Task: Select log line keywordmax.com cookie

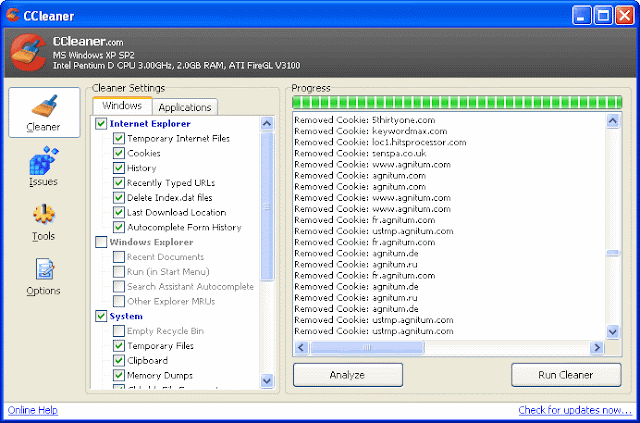Action: click(371, 131)
